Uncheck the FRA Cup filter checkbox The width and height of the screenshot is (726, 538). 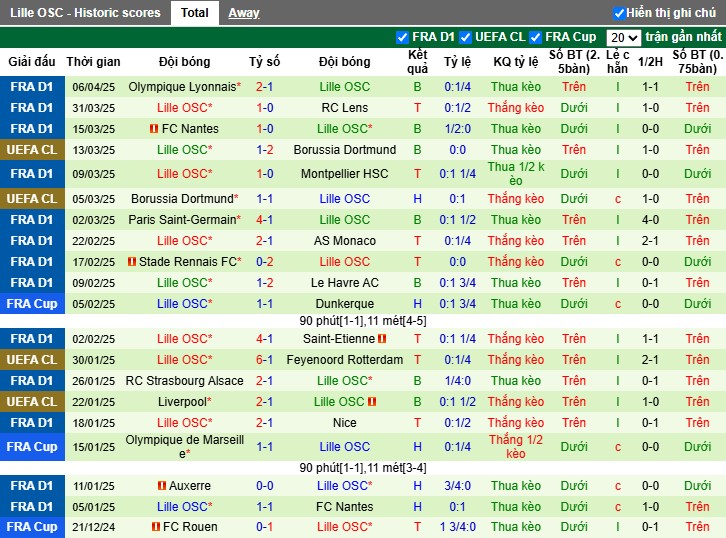pyautogui.click(x=536, y=37)
